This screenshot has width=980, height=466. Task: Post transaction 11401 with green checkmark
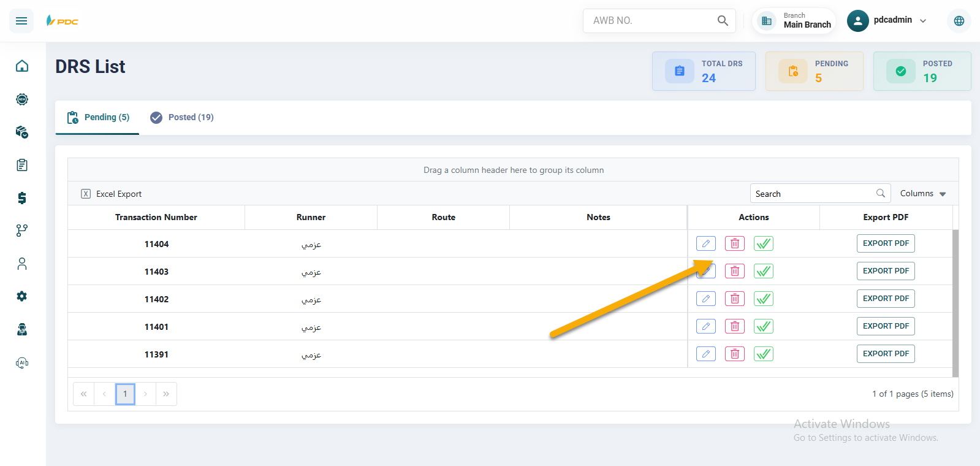pos(763,326)
